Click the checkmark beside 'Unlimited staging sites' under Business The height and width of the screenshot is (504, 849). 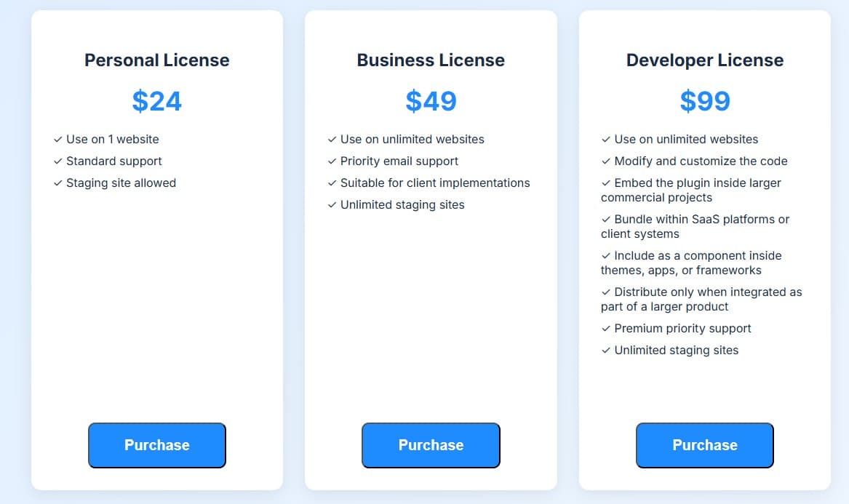332,204
